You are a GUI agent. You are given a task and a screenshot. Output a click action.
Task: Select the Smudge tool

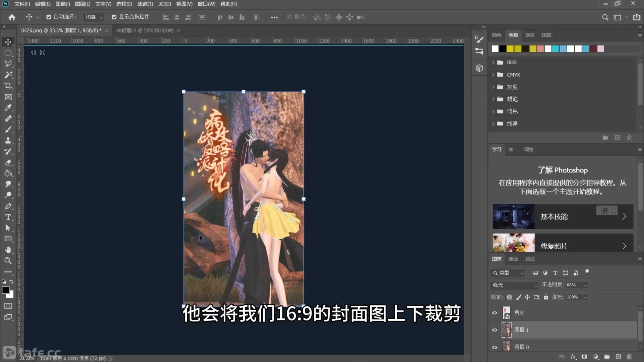[x=8, y=184]
